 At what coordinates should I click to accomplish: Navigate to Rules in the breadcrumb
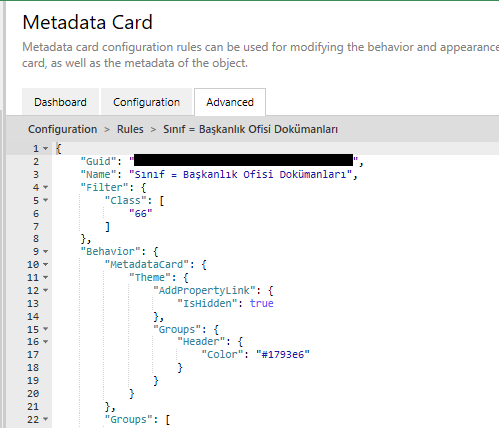pyautogui.click(x=130, y=129)
